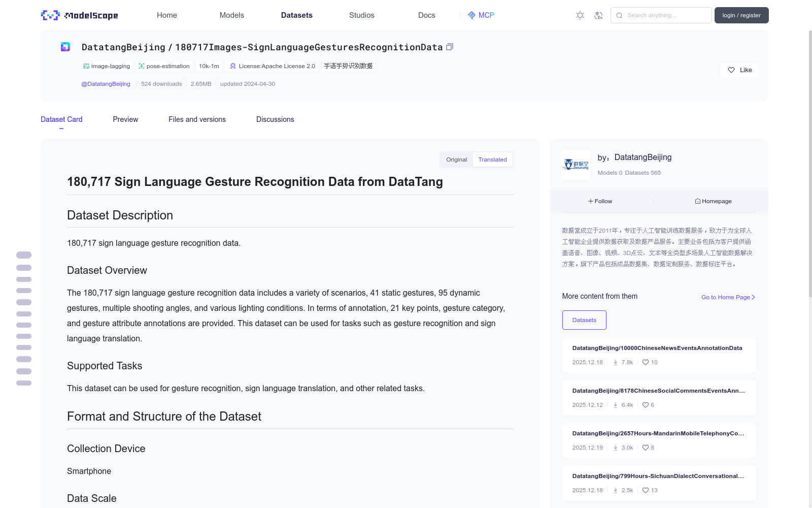Click the Dataset Description heading
The width and height of the screenshot is (812, 508).
120,215
